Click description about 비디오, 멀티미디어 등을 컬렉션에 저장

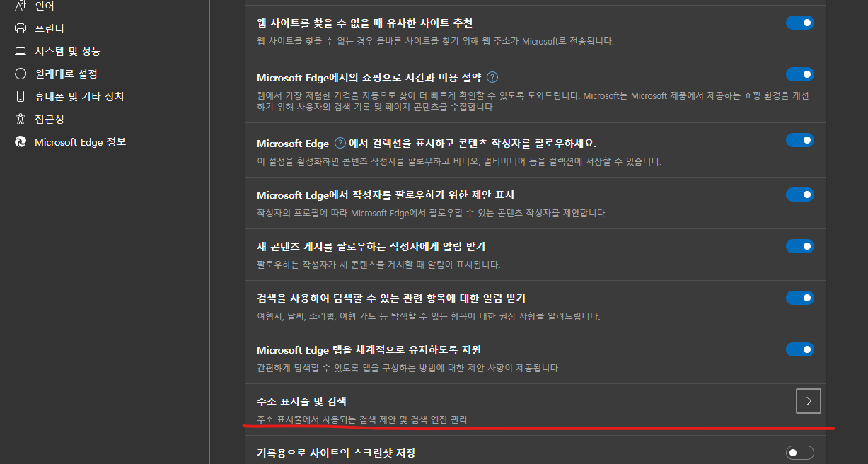pyautogui.click(x=459, y=161)
